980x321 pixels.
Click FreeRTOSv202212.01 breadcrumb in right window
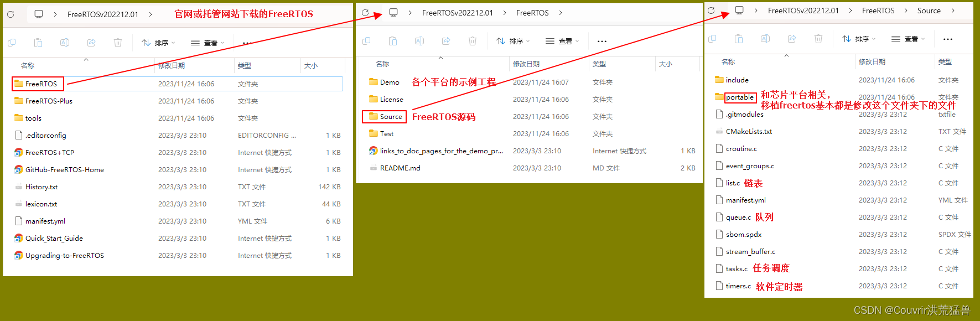point(803,11)
